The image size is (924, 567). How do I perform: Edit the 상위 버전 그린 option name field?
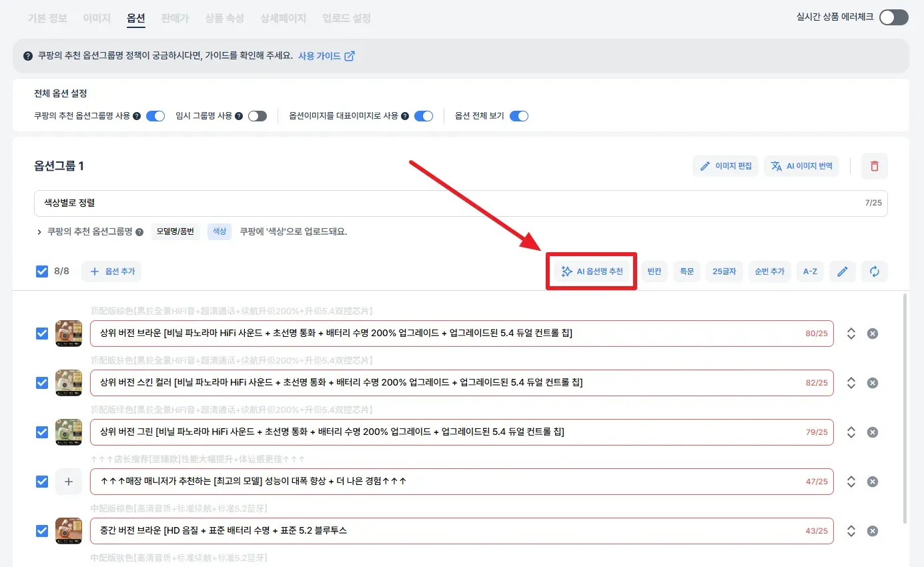[462, 432]
